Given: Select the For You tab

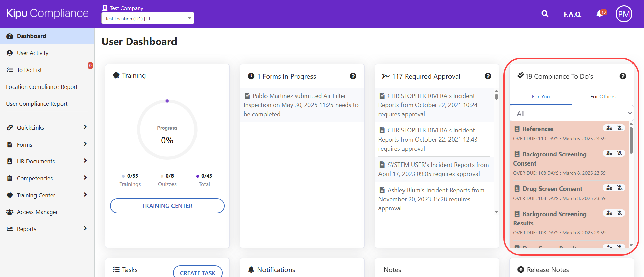Looking at the screenshot, I should (540, 97).
